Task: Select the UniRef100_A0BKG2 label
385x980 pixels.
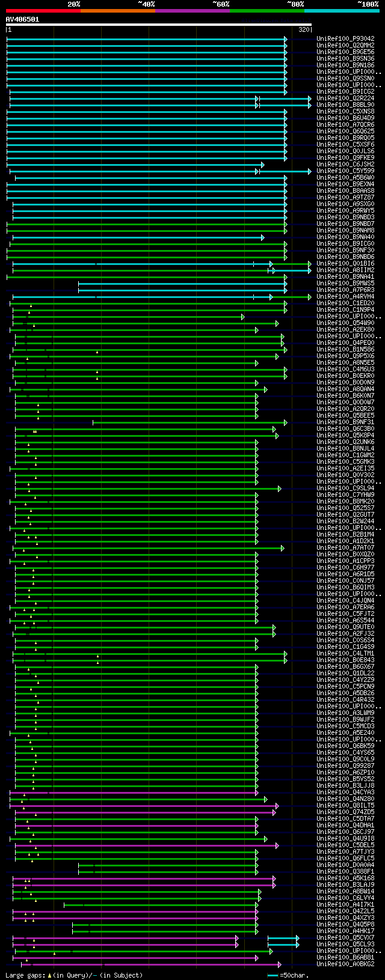Action: click(x=345, y=964)
